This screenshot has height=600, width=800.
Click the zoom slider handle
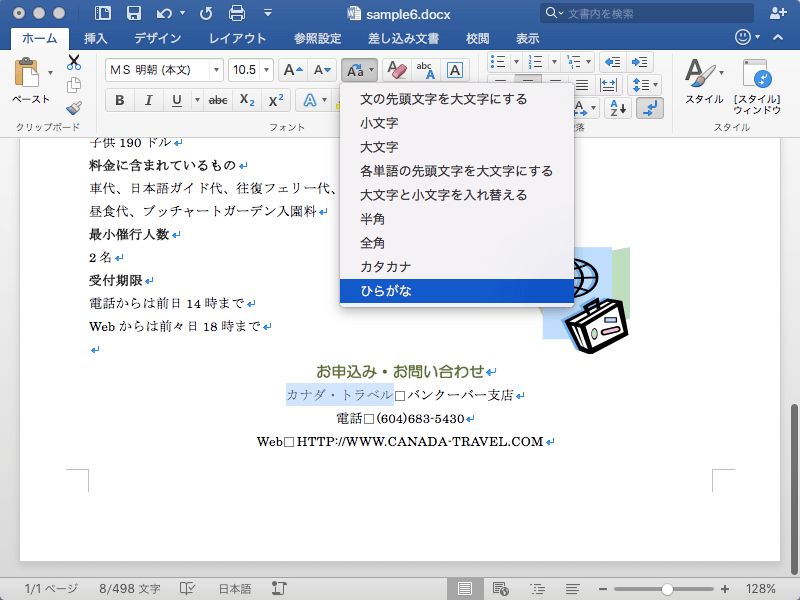pyautogui.click(x=667, y=589)
